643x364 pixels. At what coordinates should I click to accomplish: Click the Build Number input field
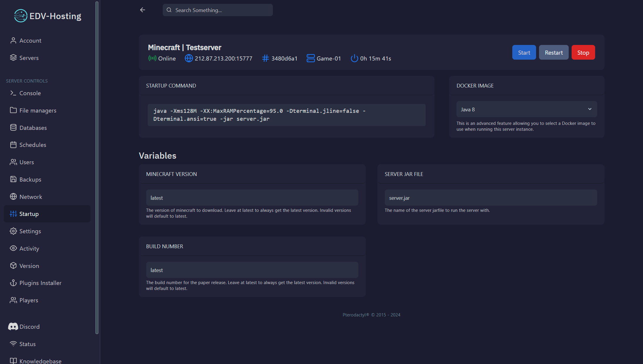(x=252, y=270)
